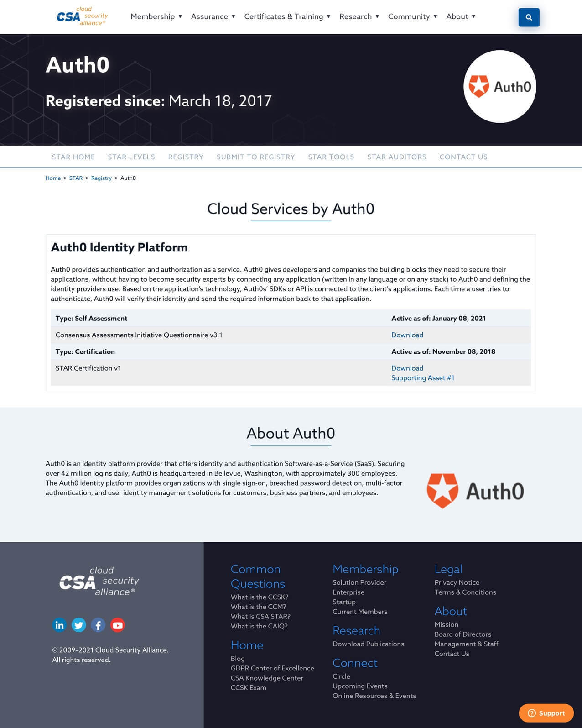Click the Common Questions footer heading
The height and width of the screenshot is (728, 582).
point(258,576)
